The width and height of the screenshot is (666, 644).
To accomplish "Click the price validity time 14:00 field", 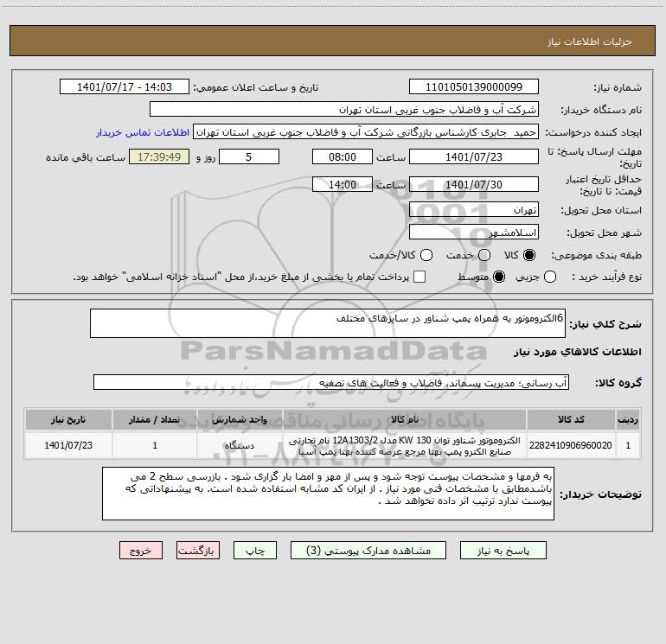I will (x=343, y=184).
